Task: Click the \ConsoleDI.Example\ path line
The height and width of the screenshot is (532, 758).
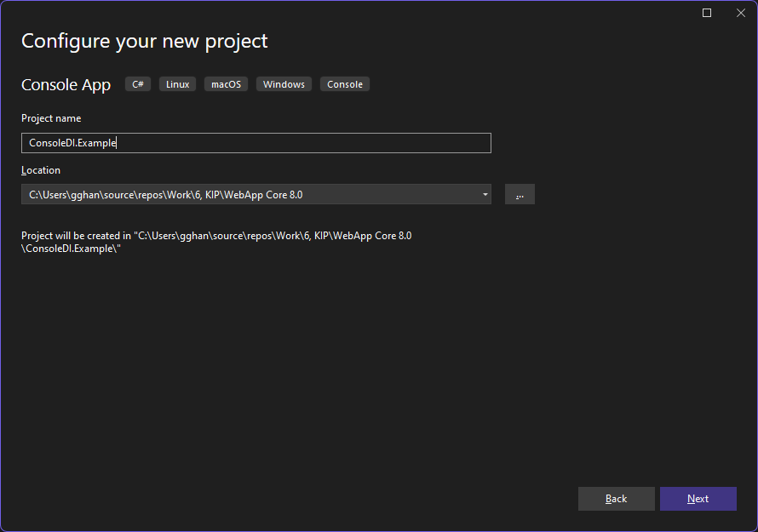Action: (x=71, y=249)
